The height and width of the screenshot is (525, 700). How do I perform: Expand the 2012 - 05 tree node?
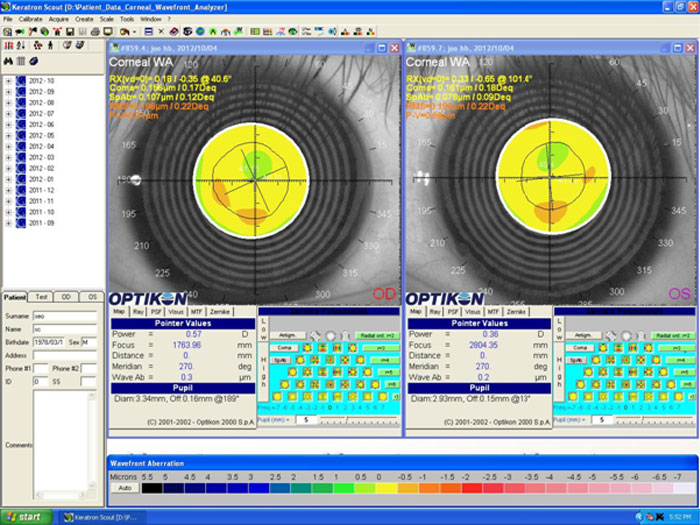pyautogui.click(x=8, y=136)
